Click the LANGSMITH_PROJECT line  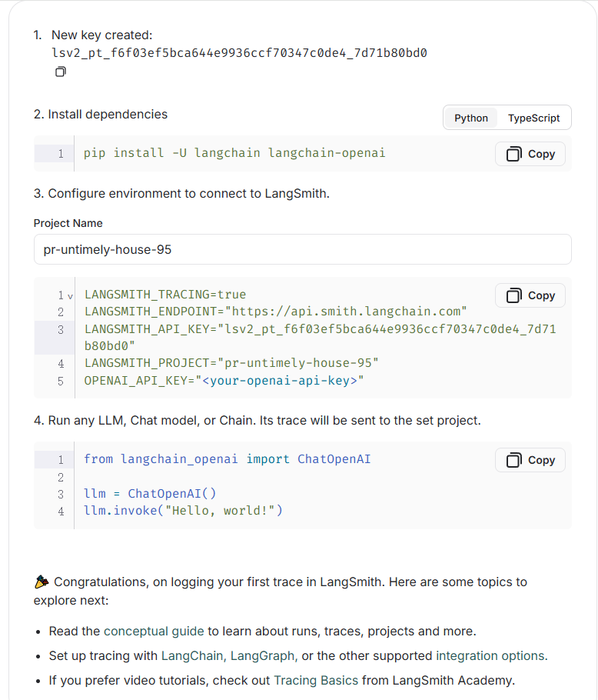pyautogui.click(x=231, y=363)
